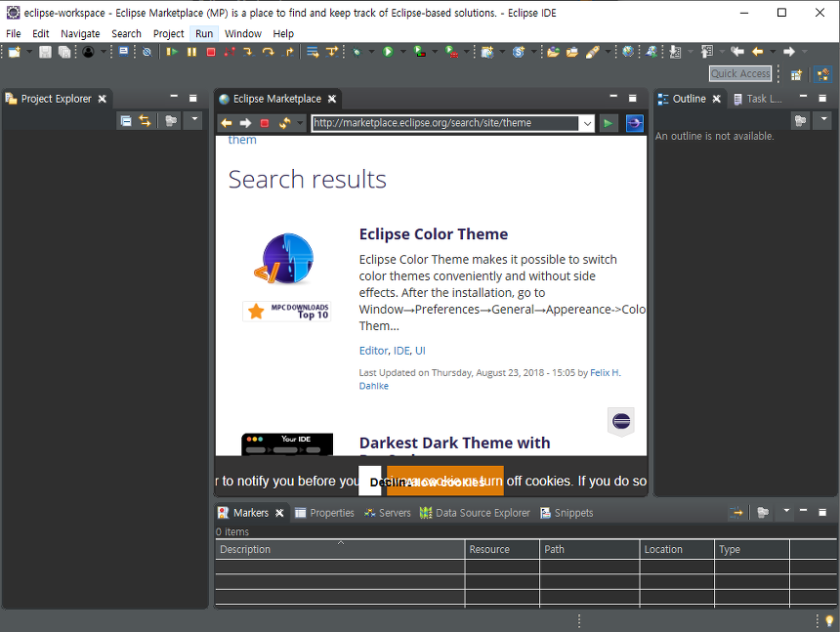Toggle Link with Editor in Project Explorer
Image resolution: width=840 pixels, height=632 pixels.
[x=146, y=120]
